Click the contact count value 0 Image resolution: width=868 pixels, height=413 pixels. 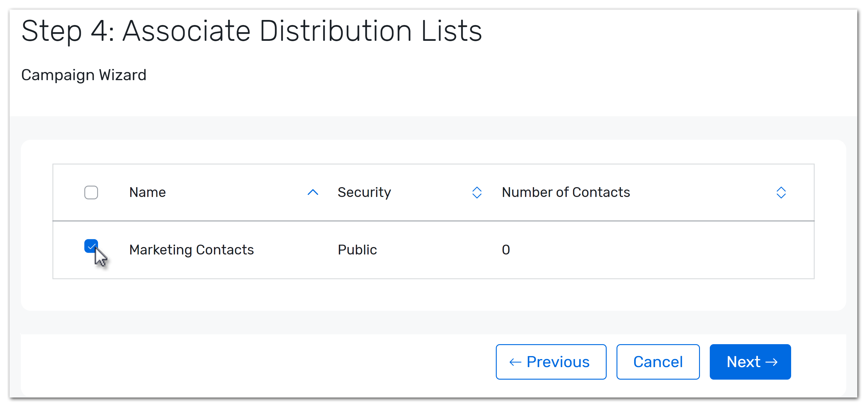[505, 250]
